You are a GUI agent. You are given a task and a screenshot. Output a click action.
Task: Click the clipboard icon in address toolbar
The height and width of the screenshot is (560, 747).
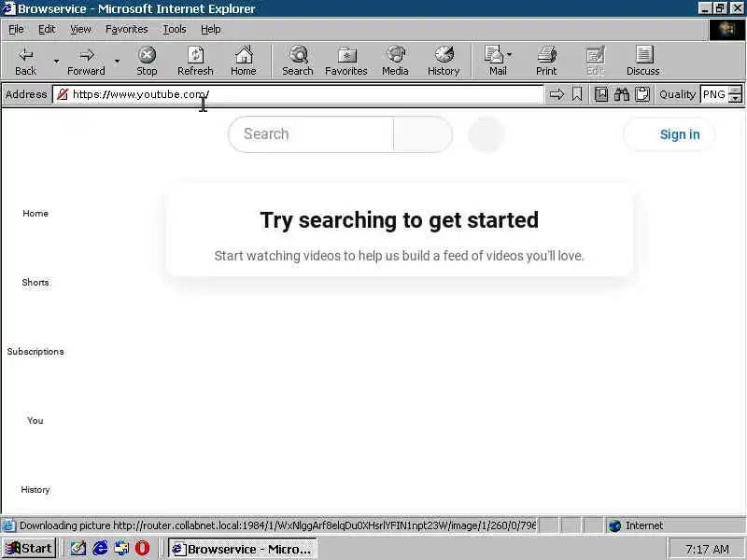(x=642, y=94)
